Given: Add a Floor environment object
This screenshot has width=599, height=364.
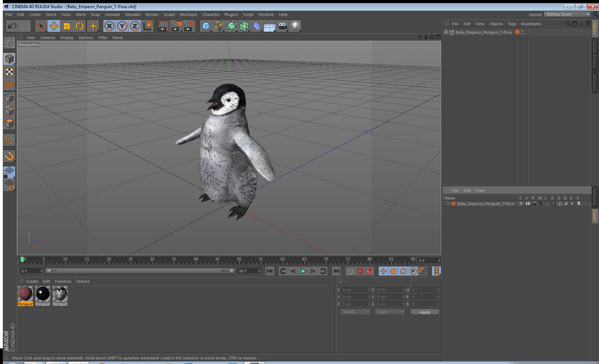Looking at the screenshot, I should 270,26.
